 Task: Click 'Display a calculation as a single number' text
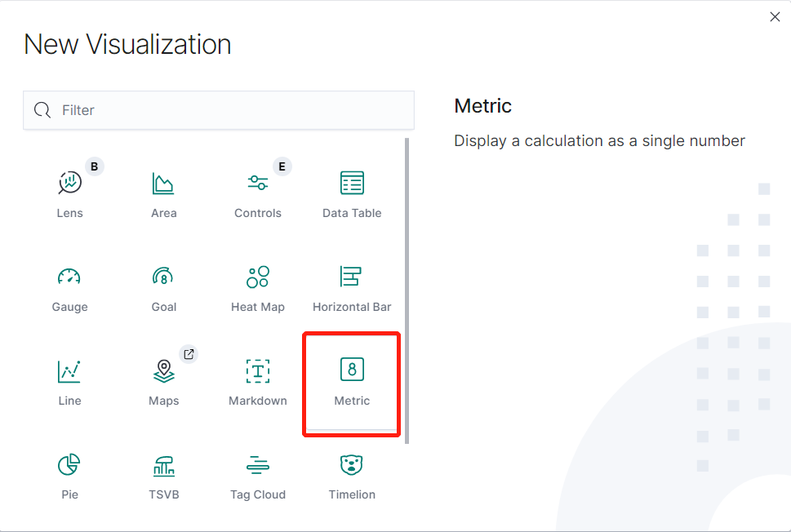coord(599,140)
